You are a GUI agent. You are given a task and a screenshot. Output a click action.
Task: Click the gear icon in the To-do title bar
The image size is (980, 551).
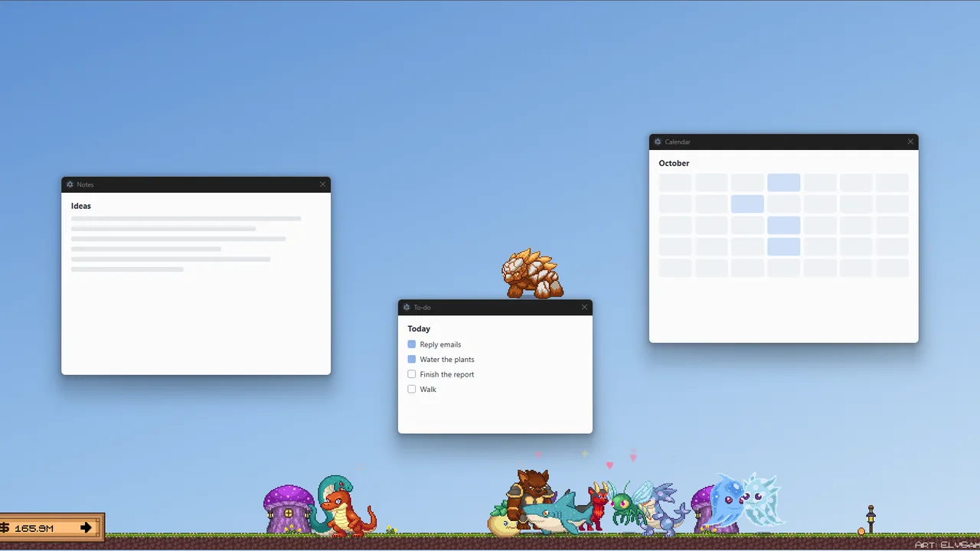407,307
